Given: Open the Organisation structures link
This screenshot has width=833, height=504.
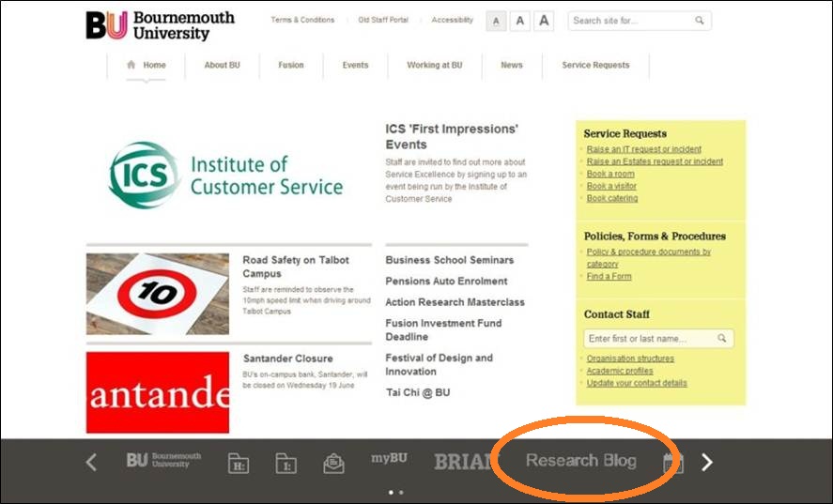Looking at the screenshot, I should click(630, 359).
